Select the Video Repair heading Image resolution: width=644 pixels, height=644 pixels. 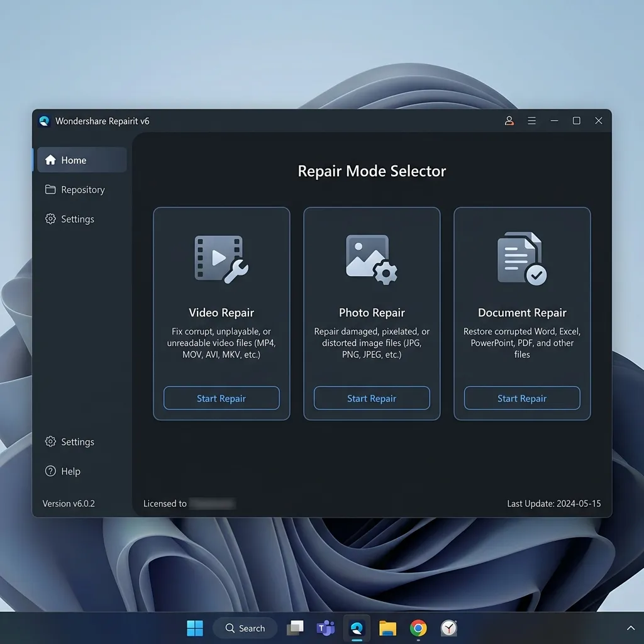click(221, 313)
